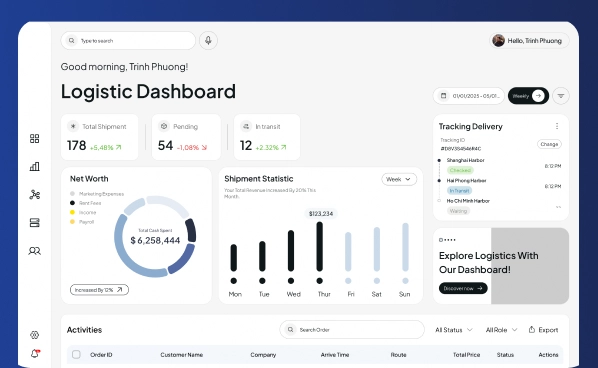598x368 pixels.
Task: Click the Waiting status badge
Action: pos(458,211)
